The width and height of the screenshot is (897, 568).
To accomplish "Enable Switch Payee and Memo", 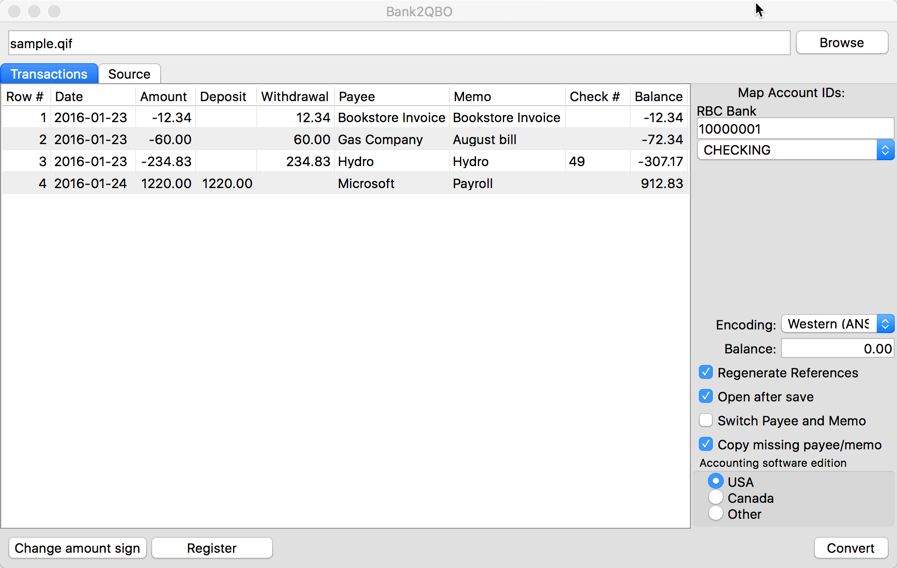I will 706,420.
